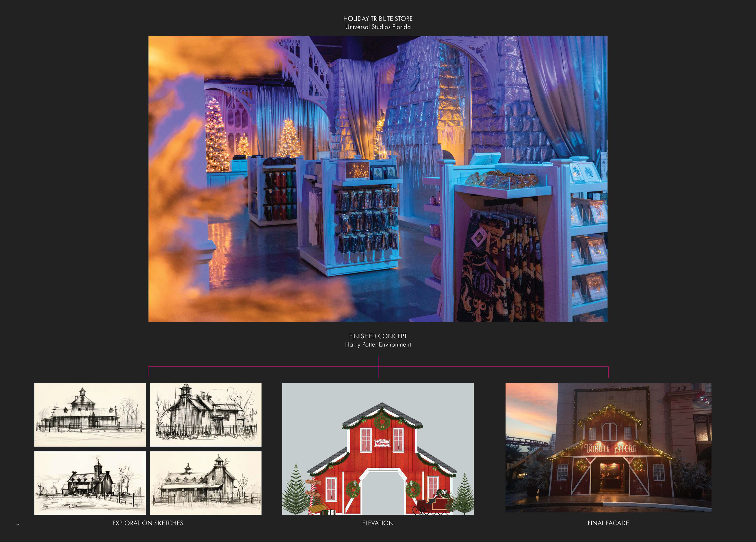Click the Exploration Sketches label
This screenshot has width=756, height=542.
coord(148,523)
